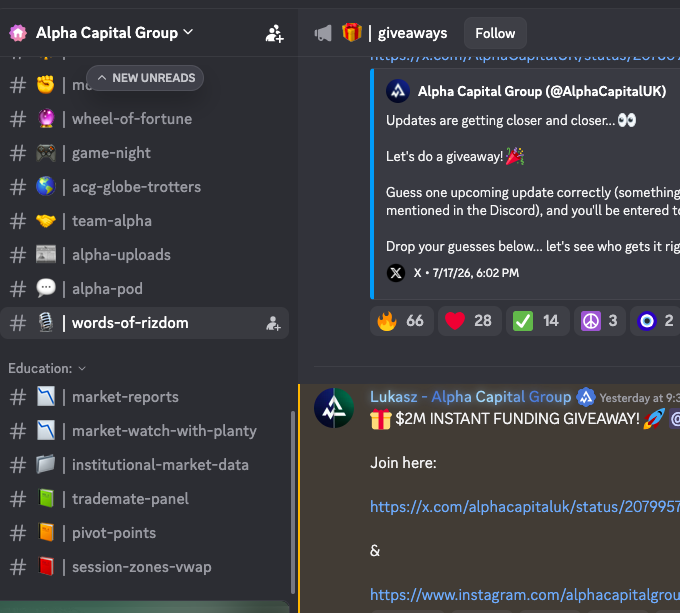Viewport: 680px width, 613px height.
Task: Invite people using the header add-member icon
Action: coord(275,33)
